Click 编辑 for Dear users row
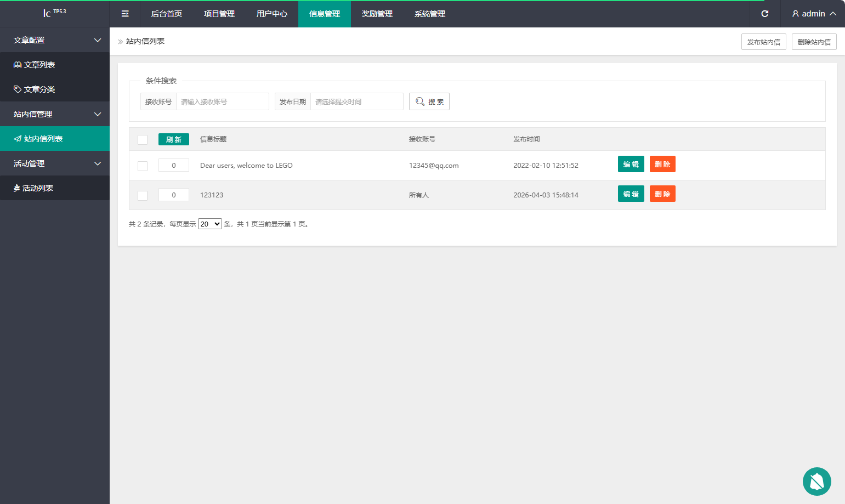Screen dimensions: 845x504 click(x=631, y=164)
